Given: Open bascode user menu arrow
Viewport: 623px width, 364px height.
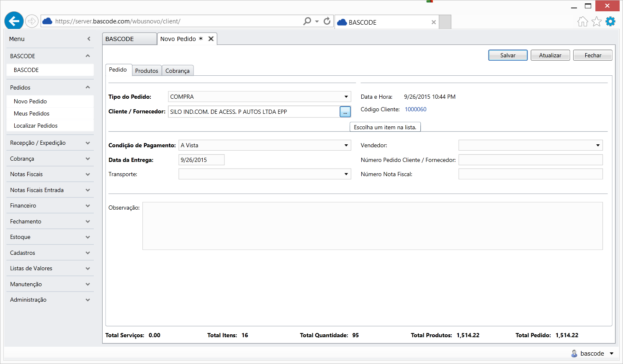Looking at the screenshot, I should (611, 354).
